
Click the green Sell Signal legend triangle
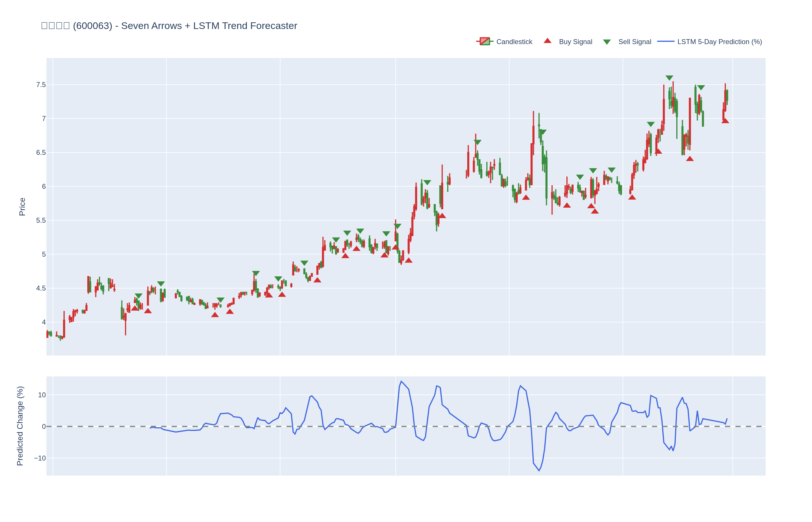click(x=607, y=42)
